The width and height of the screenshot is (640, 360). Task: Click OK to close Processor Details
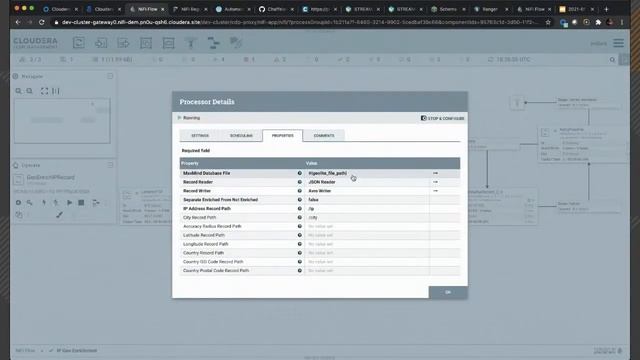click(x=448, y=292)
